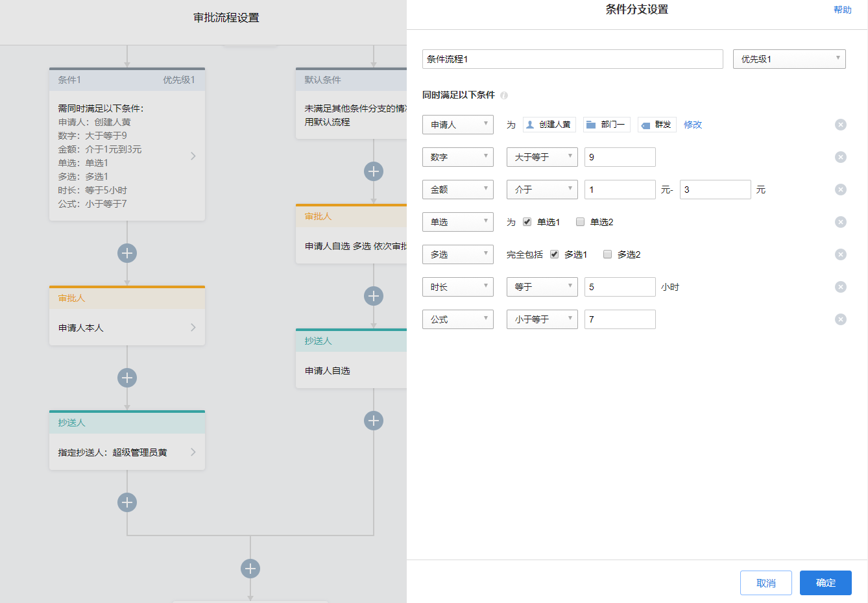Click the 时长 value field containing 5

point(620,287)
